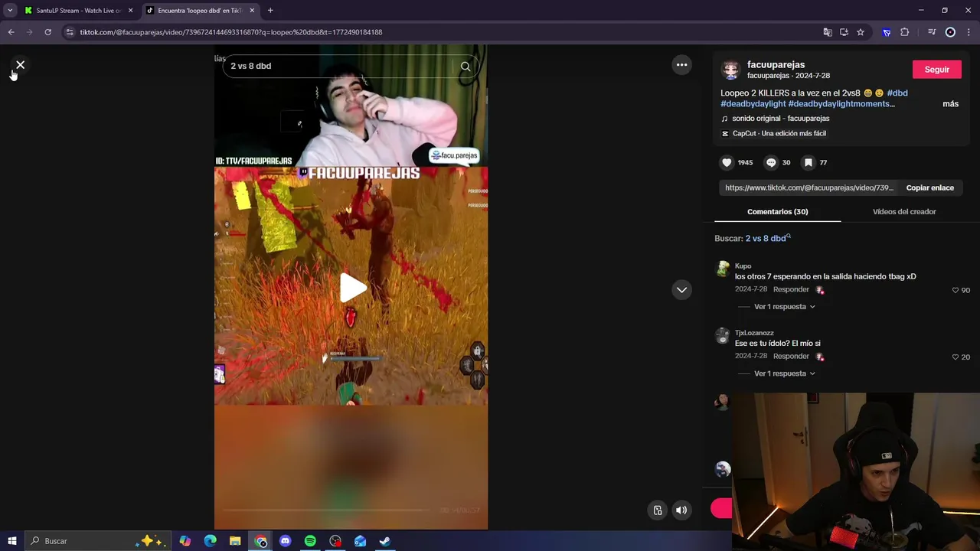Image resolution: width=980 pixels, height=551 pixels.
Task: Expand replies under TjxLozanozz's comment
Action: pyautogui.click(x=784, y=373)
